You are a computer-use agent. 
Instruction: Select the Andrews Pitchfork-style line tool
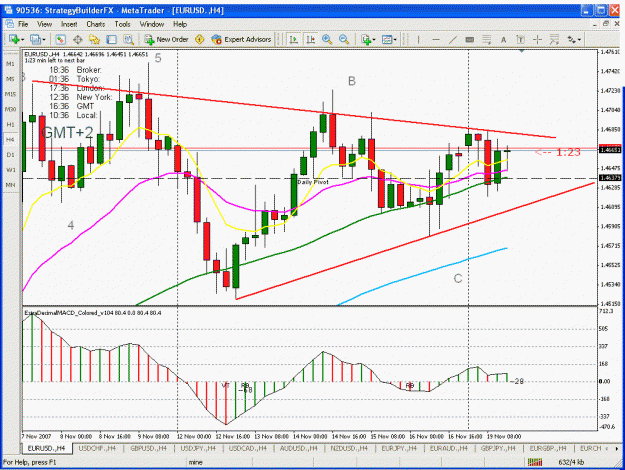tap(554, 39)
